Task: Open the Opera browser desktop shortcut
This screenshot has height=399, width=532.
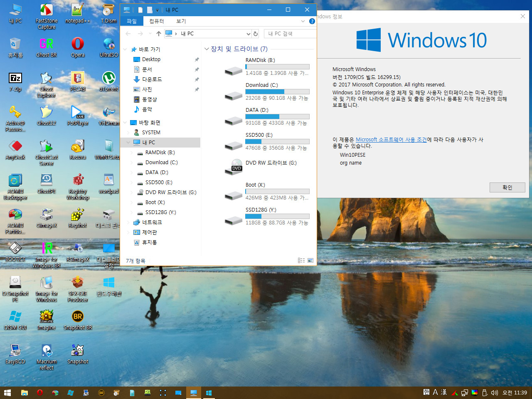Action: coord(77,47)
